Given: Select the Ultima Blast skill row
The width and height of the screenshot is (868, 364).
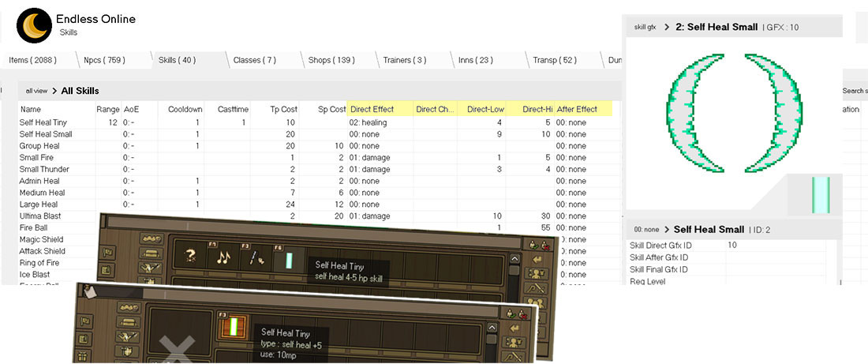Looking at the screenshot, I should (40, 216).
